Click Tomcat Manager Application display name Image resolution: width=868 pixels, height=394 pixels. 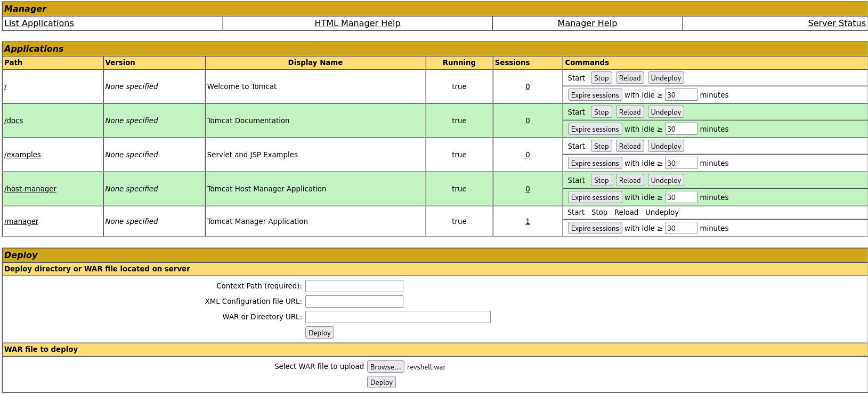(x=257, y=221)
